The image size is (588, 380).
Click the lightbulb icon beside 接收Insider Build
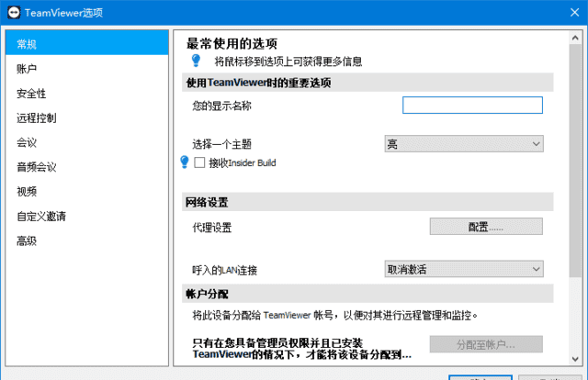pyautogui.click(x=185, y=162)
